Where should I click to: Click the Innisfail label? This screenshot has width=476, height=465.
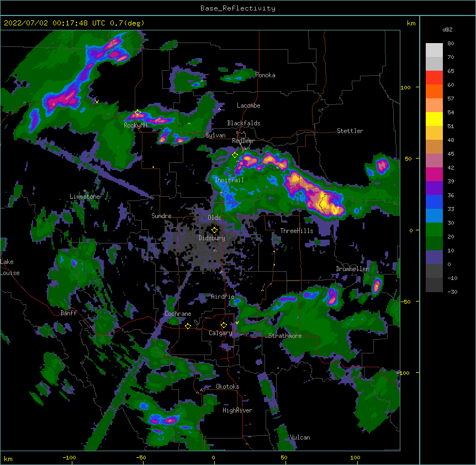tap(229, 180)
